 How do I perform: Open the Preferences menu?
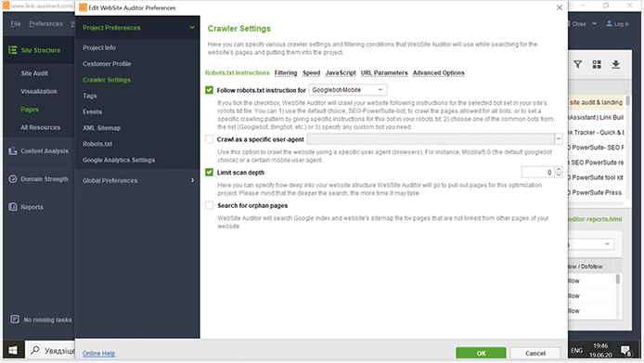pyautogui.click(x=46, y=23)
